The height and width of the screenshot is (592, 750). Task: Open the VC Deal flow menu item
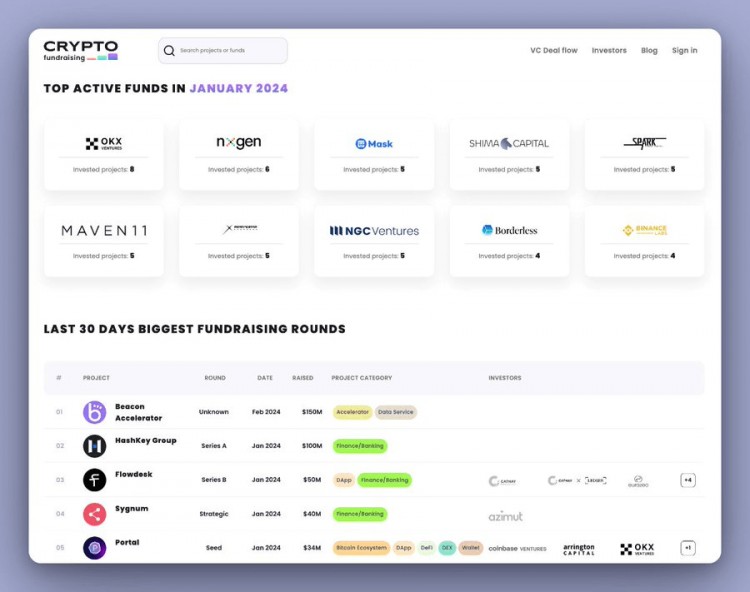pos(553,50)
